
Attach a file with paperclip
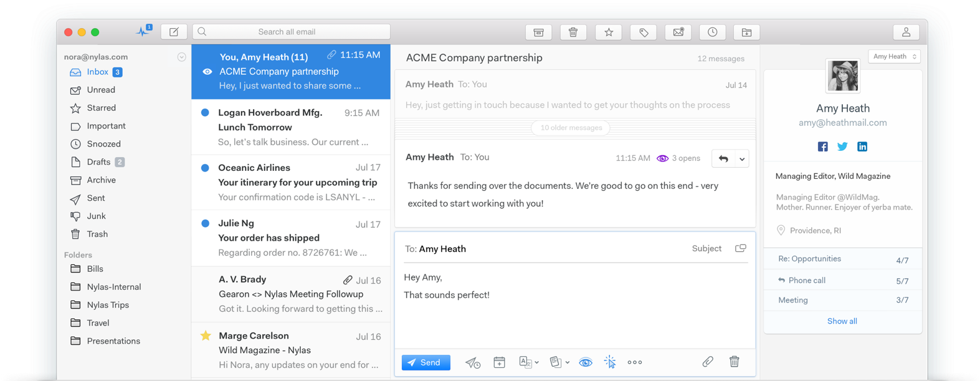tap(708, 362)
